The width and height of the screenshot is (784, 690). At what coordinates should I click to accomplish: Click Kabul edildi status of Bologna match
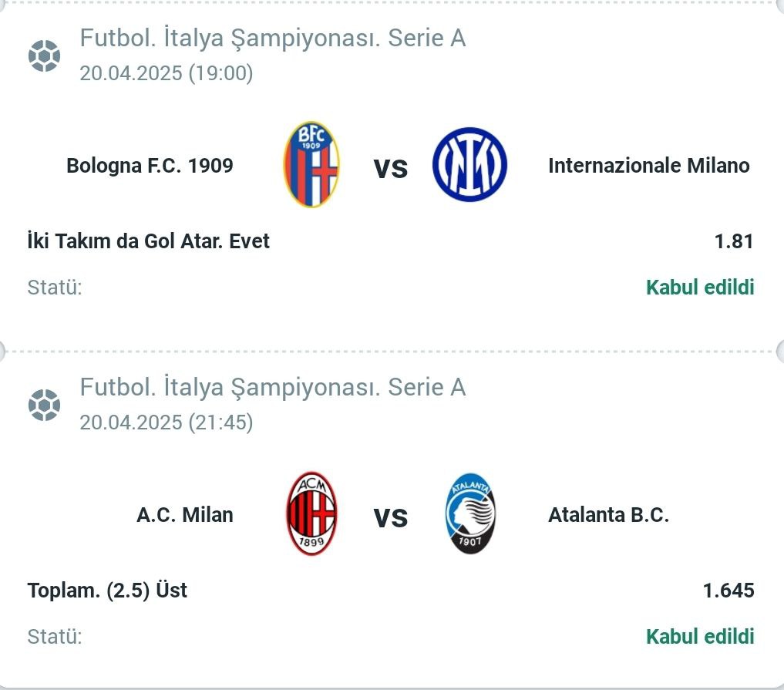tap(700, 288)
